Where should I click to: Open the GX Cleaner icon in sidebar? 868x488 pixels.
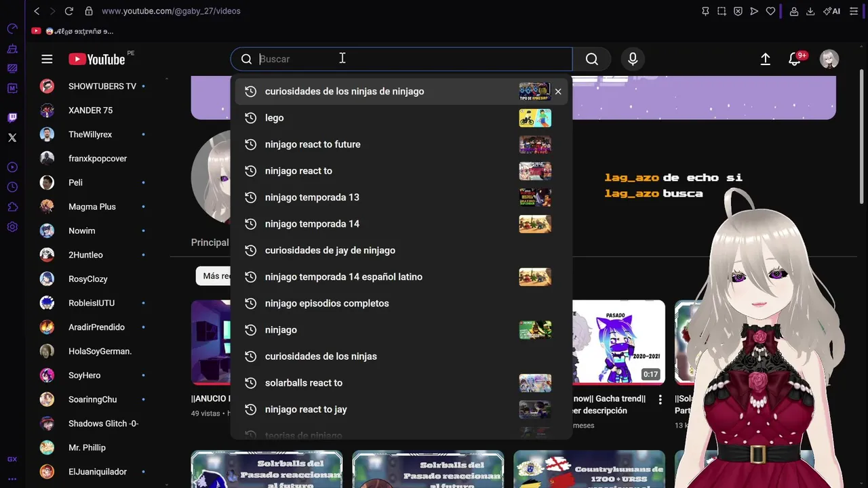point(12,49)
